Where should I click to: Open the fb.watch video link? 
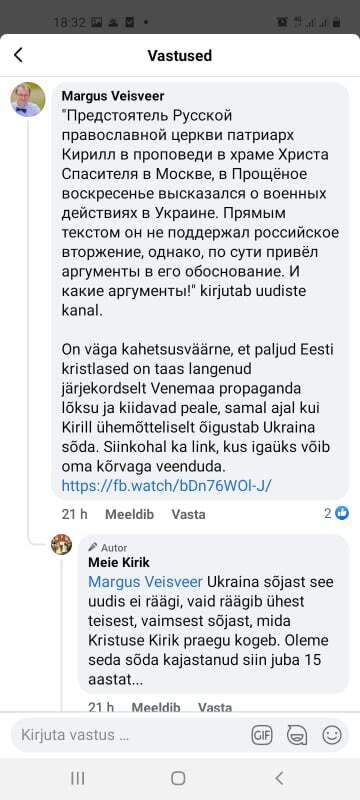(166, 486)
